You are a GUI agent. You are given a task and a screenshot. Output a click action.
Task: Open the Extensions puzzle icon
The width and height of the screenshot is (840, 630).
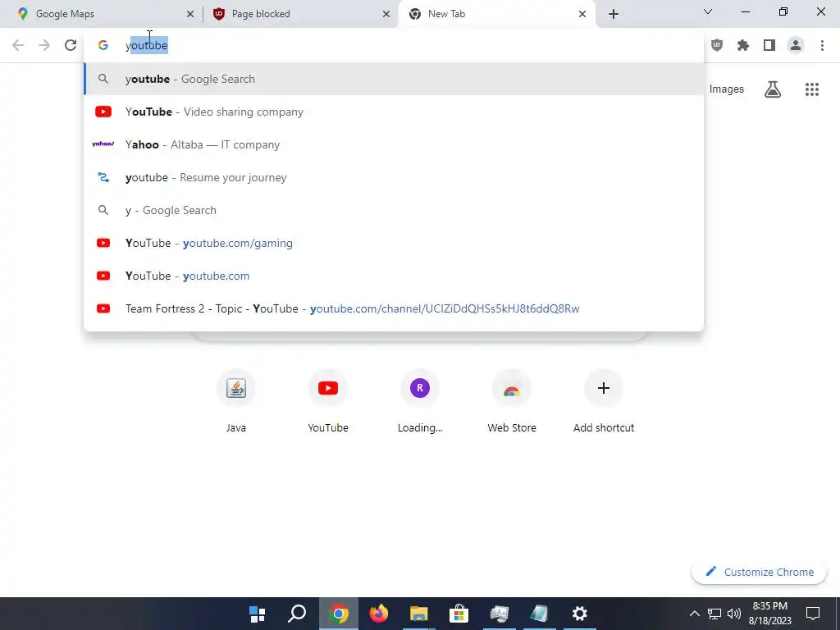(743, 45)
